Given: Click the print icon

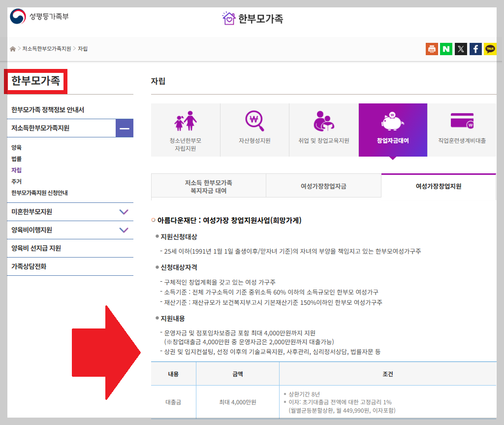Looking at the screenshot, I should coord(432,49).
